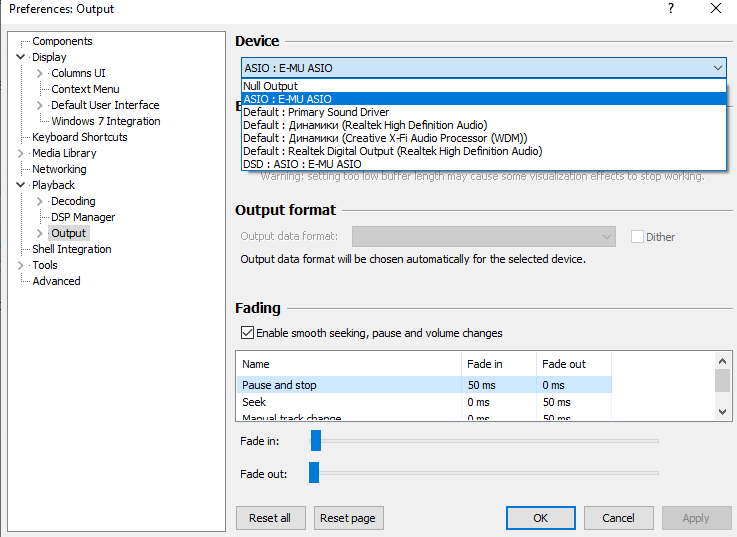This screenshot has height=537, width=737.
Task: Enable the Dither checkbox
Action: [x=637, y=237]
